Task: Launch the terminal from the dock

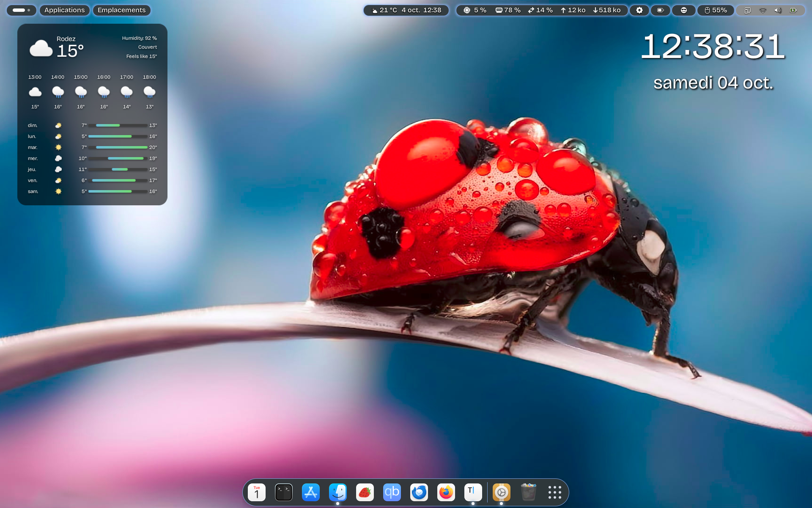Action: (x=284, y=492)
